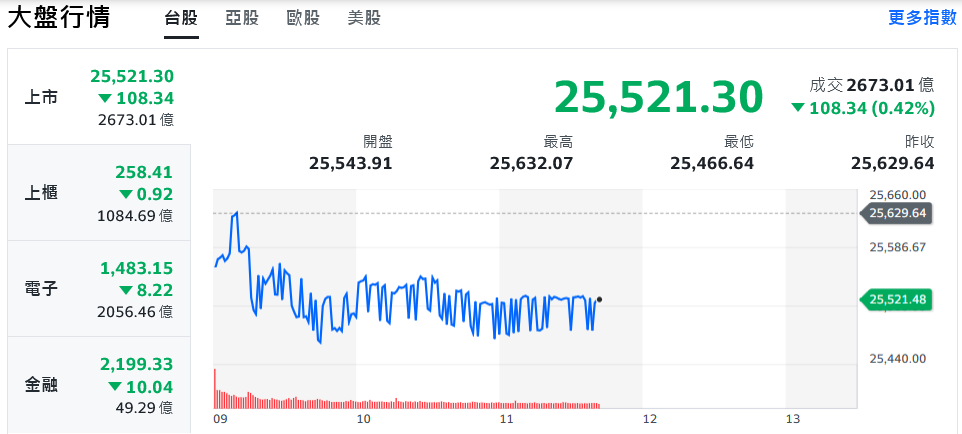The height and width of the screenshot is (434, 962).
Task: Click the 金融 down triangle by 10.04
Action: pos(115,386)
